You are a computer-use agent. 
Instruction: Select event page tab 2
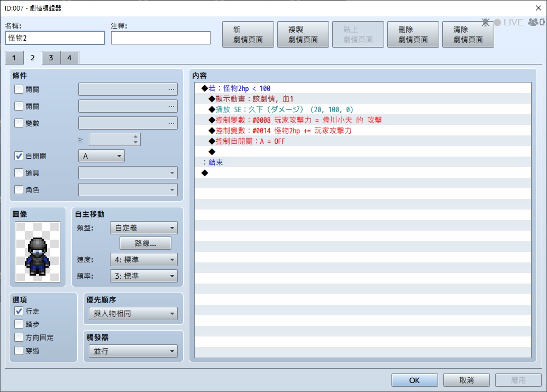click(x=32, y=58)
